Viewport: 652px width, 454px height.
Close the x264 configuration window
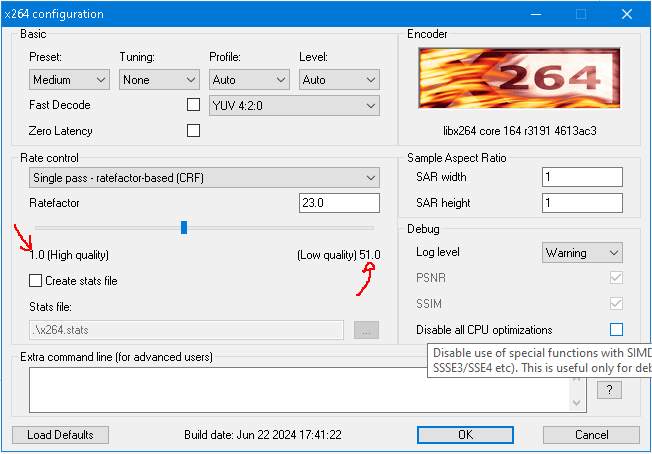(627, 14)
